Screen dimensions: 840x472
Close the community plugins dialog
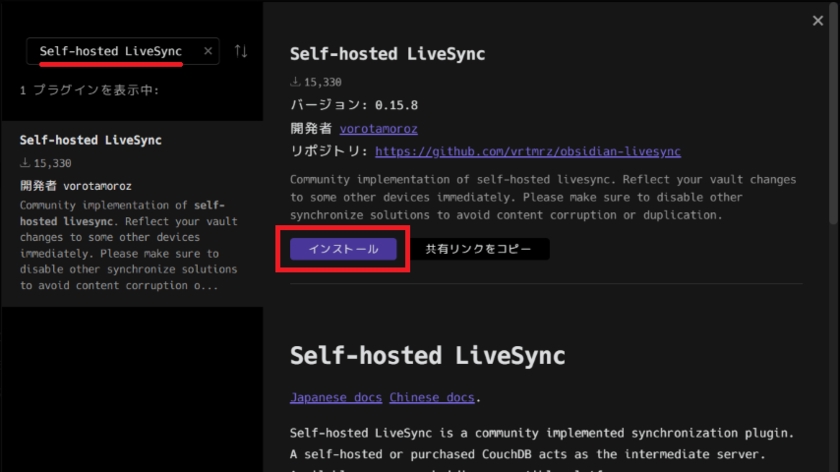[x=818, y=21]
